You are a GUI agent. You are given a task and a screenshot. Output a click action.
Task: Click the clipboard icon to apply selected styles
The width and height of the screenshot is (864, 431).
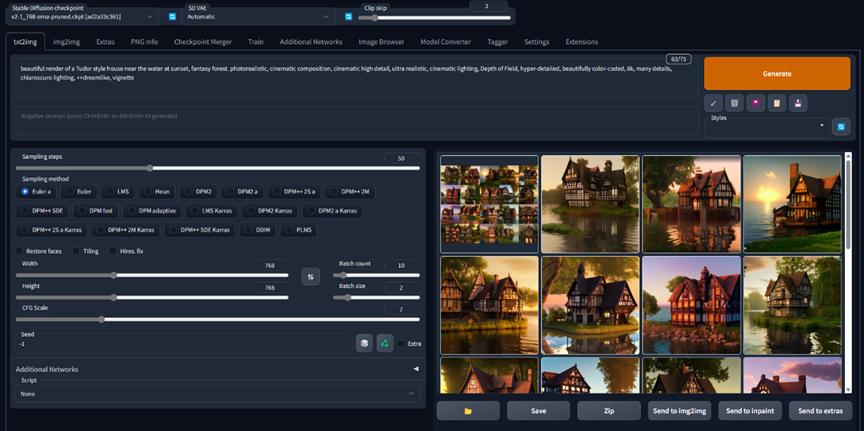tap(776, 103)
